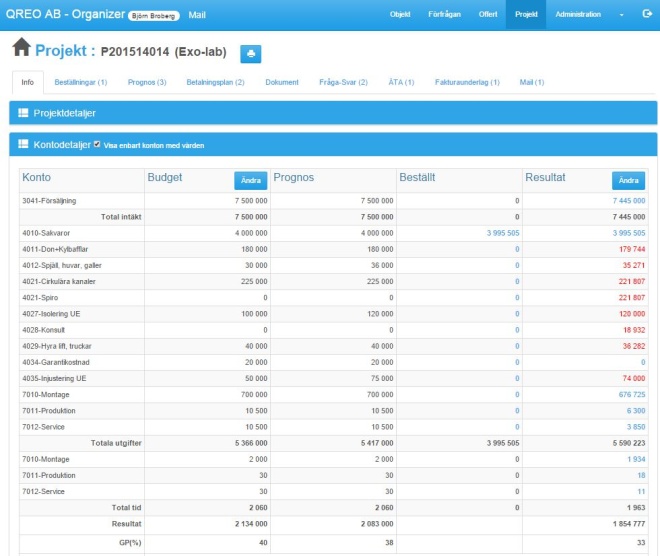Select the Projekt menu item

pos(526,14)
